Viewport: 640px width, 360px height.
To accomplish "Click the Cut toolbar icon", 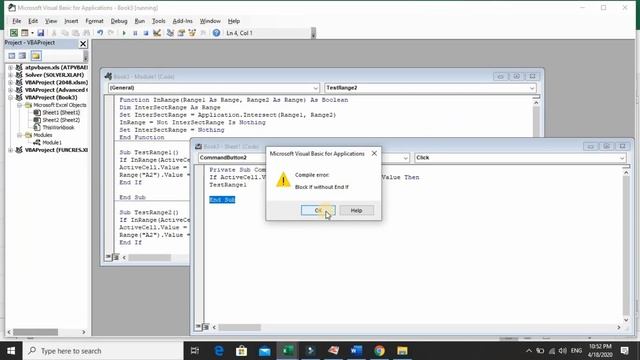I will coord(54,33).
